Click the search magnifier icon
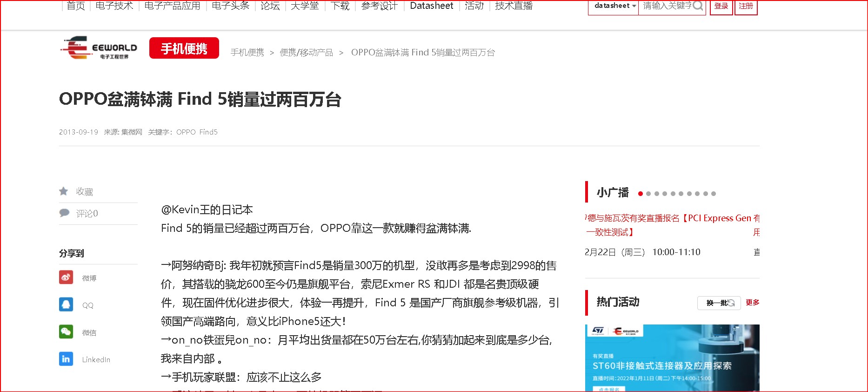The height and width of the screenshot is (392, 868). point(698,6)
